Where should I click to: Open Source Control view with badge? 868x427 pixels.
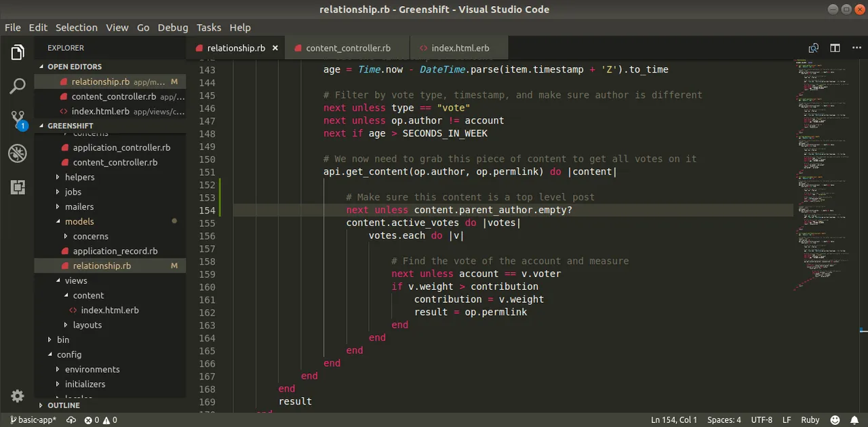click(x=18, y=120)
